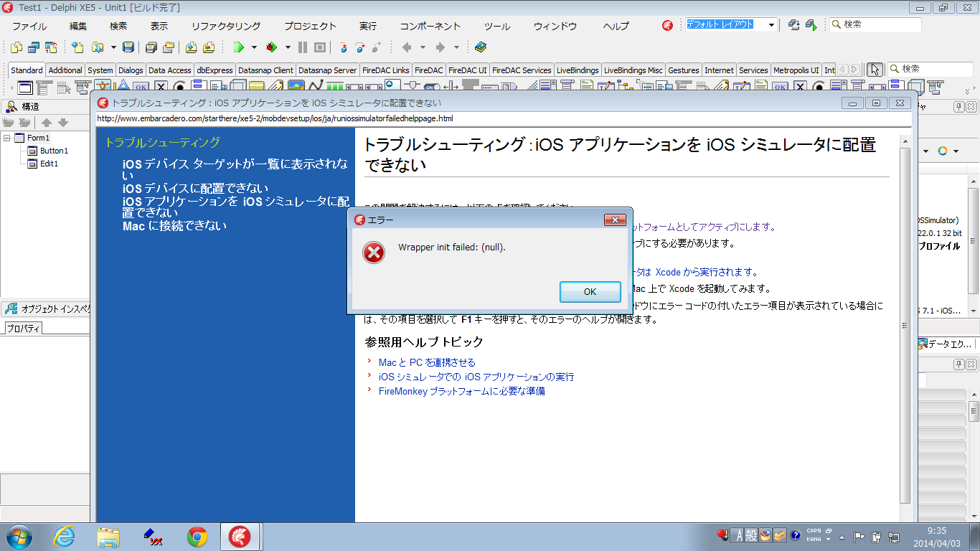The height and width of the screenshot is (551, 980).
Task: Select the Data Access palette tab
Action: (170, 70)
